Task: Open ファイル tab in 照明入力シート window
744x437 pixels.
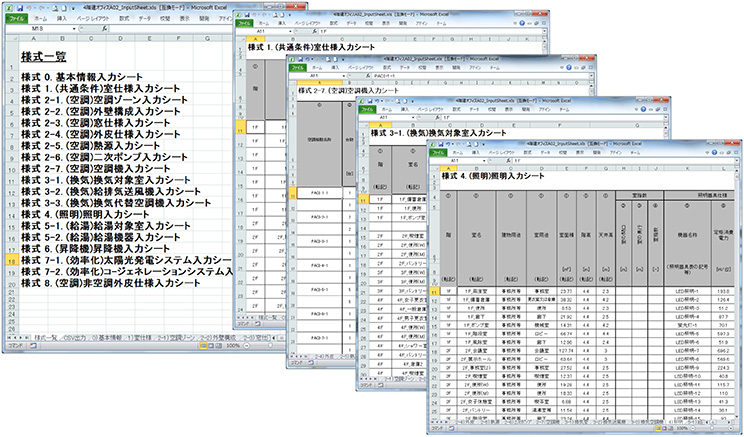Action: coord(438,152)
